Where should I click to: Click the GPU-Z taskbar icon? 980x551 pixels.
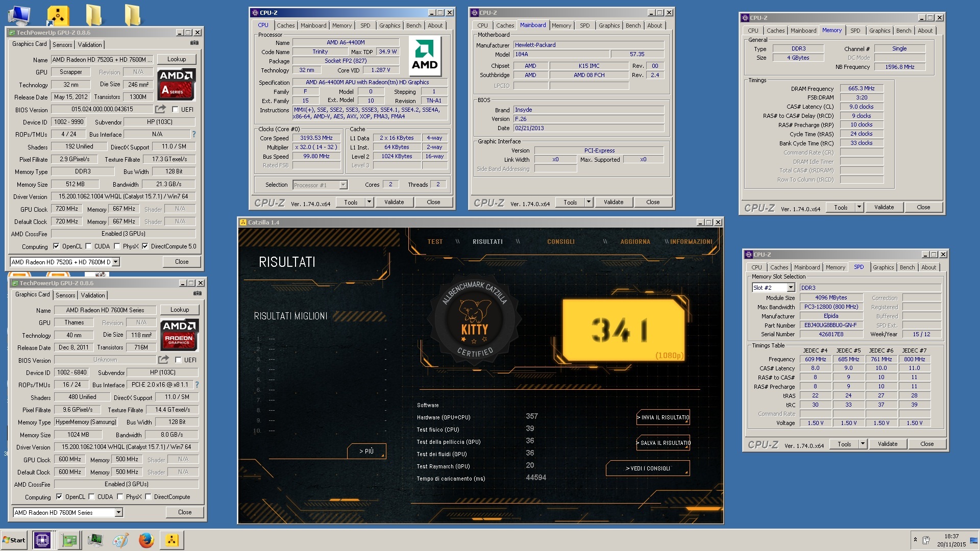[x=69, y=540]
